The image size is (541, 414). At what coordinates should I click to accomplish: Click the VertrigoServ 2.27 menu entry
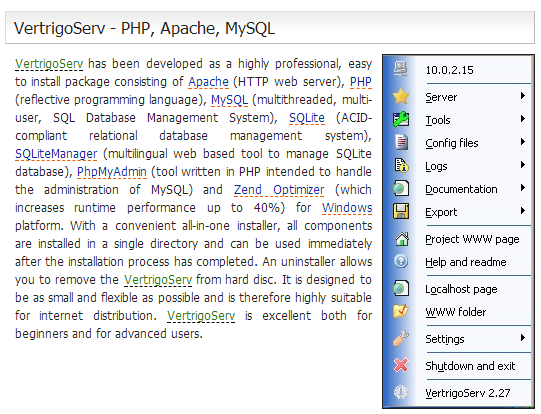(x=468, y=393)
